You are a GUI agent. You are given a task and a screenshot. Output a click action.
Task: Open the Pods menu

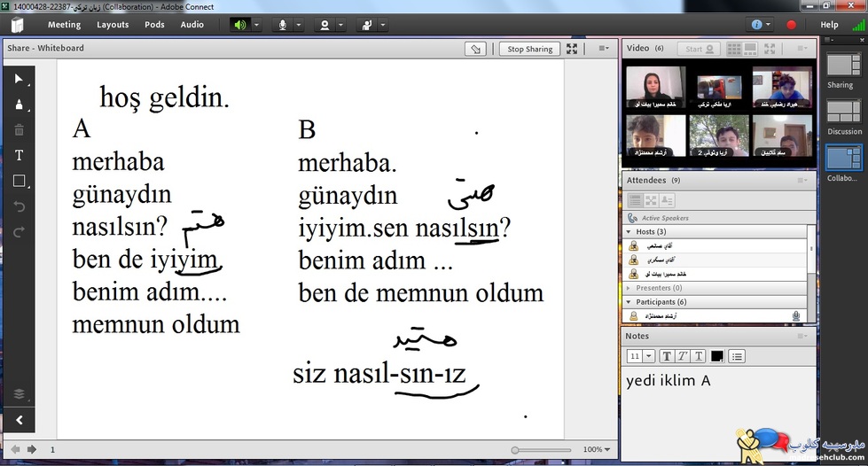point(154,25)
